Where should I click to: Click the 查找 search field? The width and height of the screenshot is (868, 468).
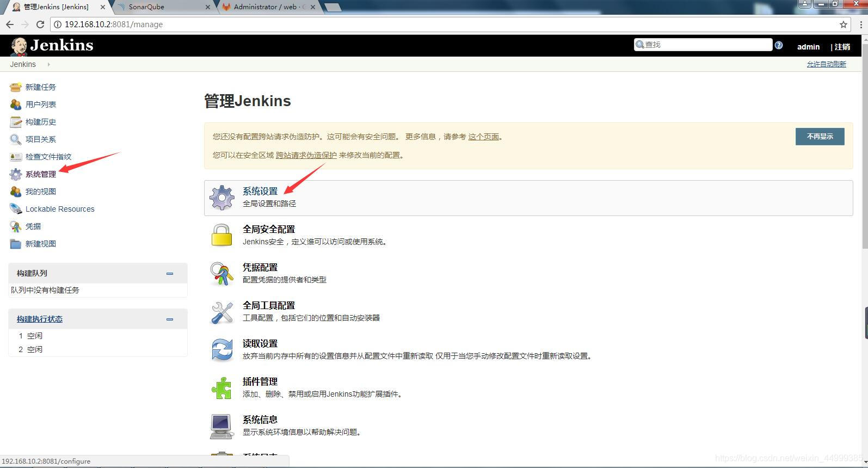703,45
